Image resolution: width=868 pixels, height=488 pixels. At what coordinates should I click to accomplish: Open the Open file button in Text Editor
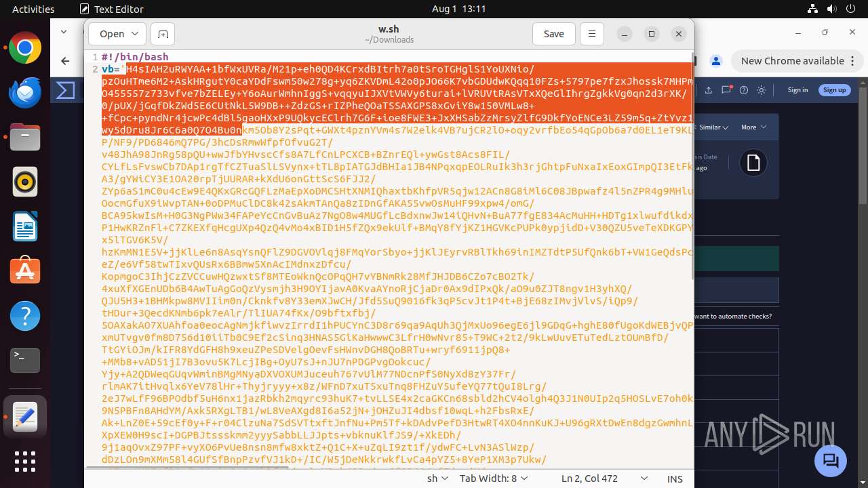tap(111, 34)
